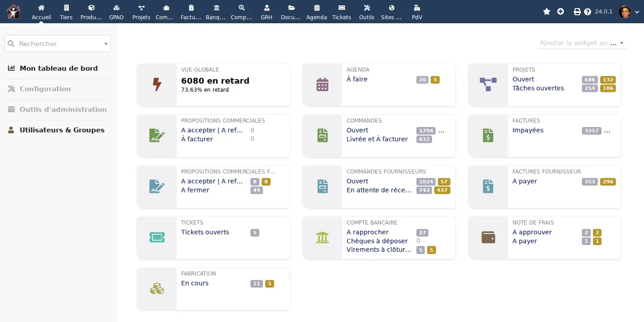Open the GPAO module icon

click(x=116, y=8)
